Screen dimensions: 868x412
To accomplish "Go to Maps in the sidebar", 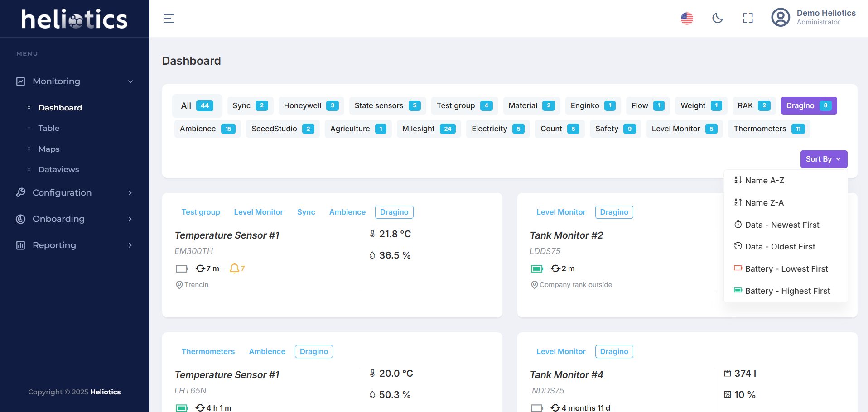I will click(49, 149).
